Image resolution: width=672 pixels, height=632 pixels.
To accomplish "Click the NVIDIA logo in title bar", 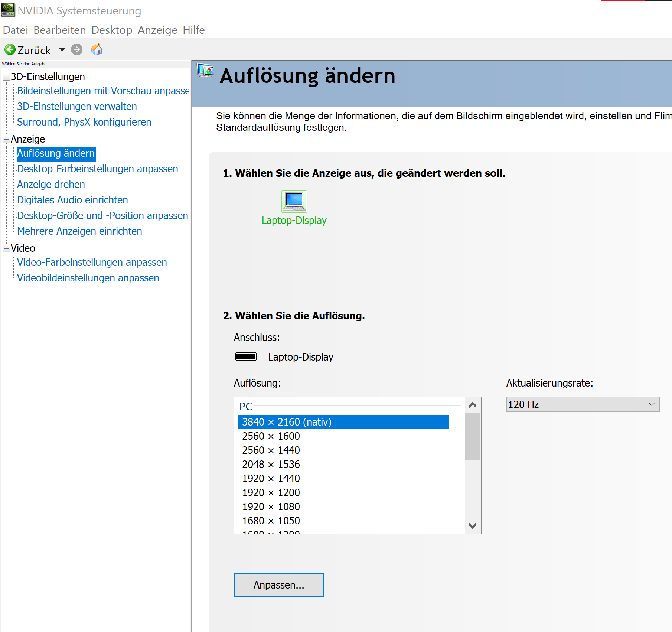I will [x=8, y=10].
